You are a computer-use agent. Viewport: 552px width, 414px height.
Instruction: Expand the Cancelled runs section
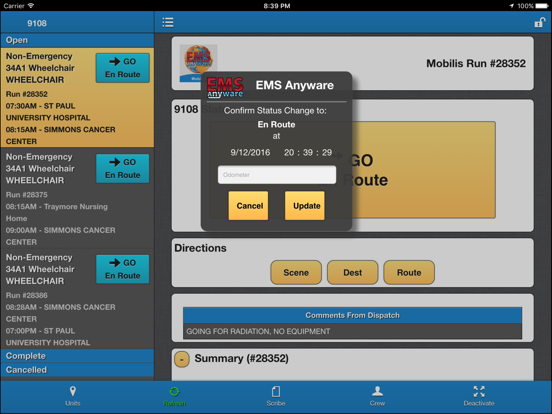point(77,370)
